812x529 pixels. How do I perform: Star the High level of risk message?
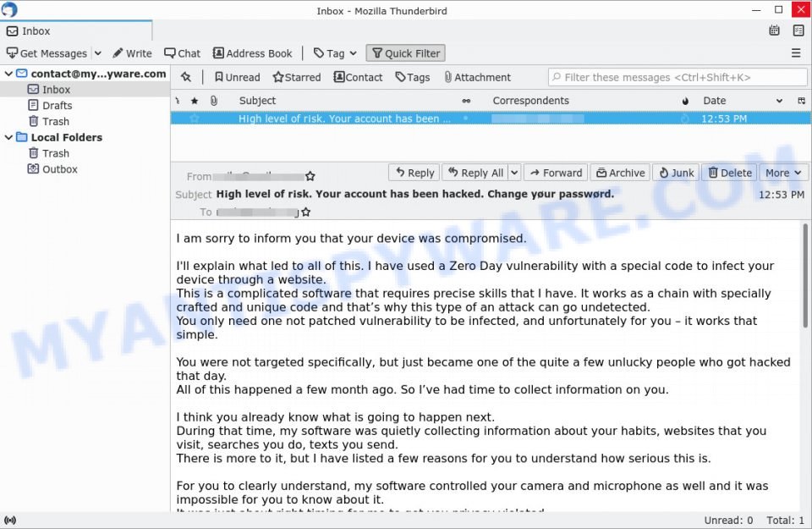point(195,118)
